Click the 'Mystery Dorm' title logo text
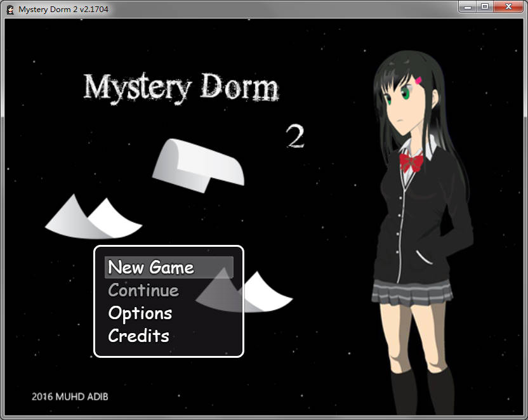The width and height of the screenshot is (528, 420). point(181,88)
